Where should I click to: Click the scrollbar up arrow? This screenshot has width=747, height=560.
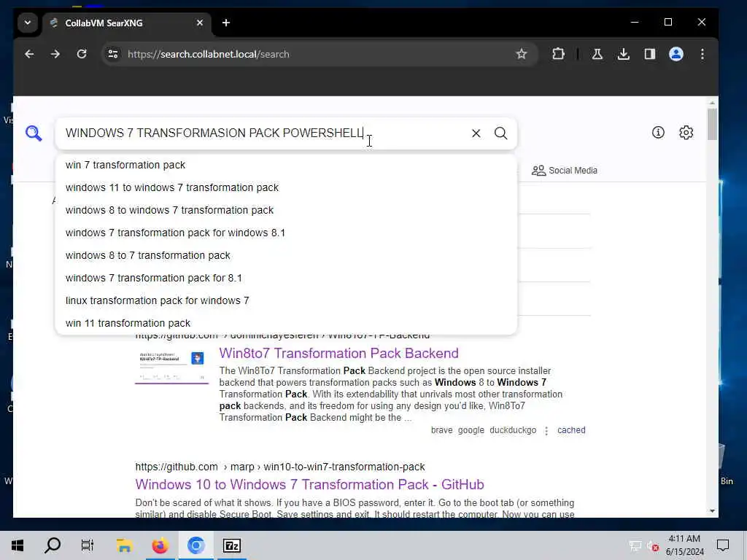pos(712,103)
